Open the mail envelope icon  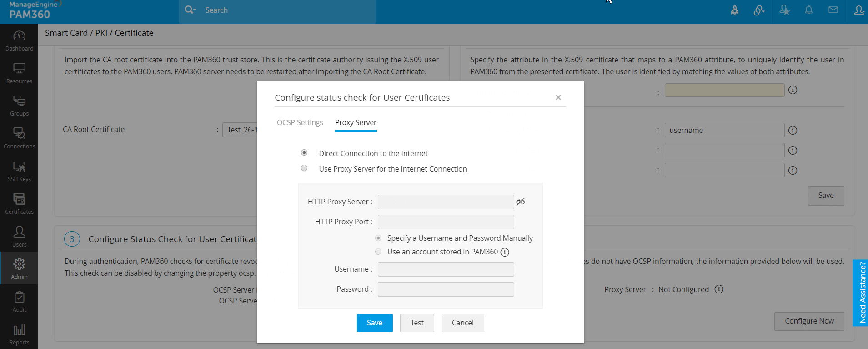tap(833, 10)
